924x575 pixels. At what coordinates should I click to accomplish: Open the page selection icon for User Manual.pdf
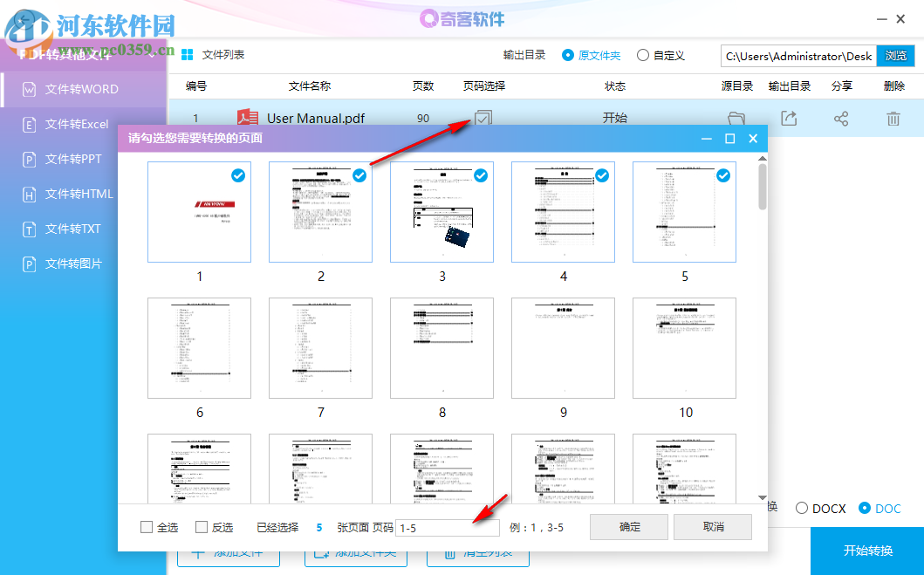click(x=482, y=118)
